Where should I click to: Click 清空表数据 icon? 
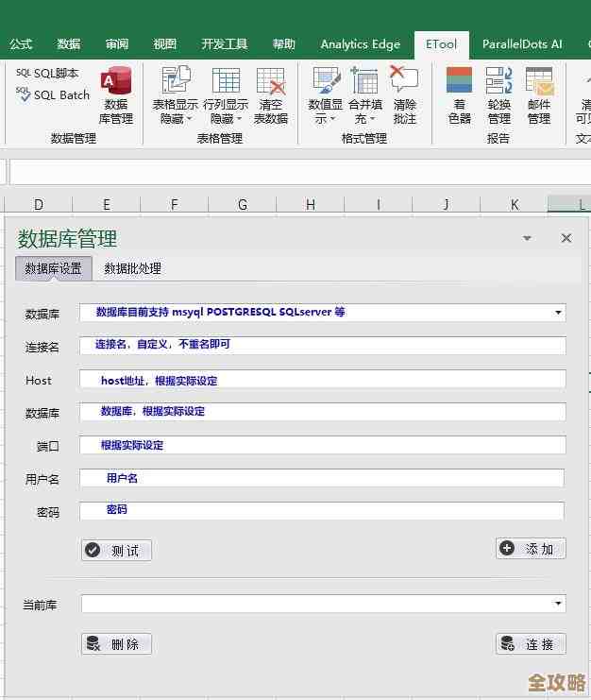coord(271,95)
